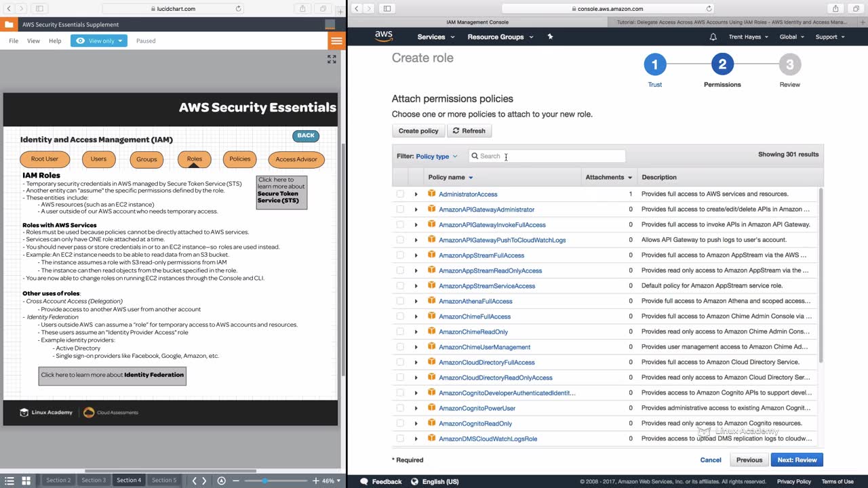The width and height of the screenshot is (868, 488).
Task: Go back in the AWS Safari window
Action: pos(356,9)
